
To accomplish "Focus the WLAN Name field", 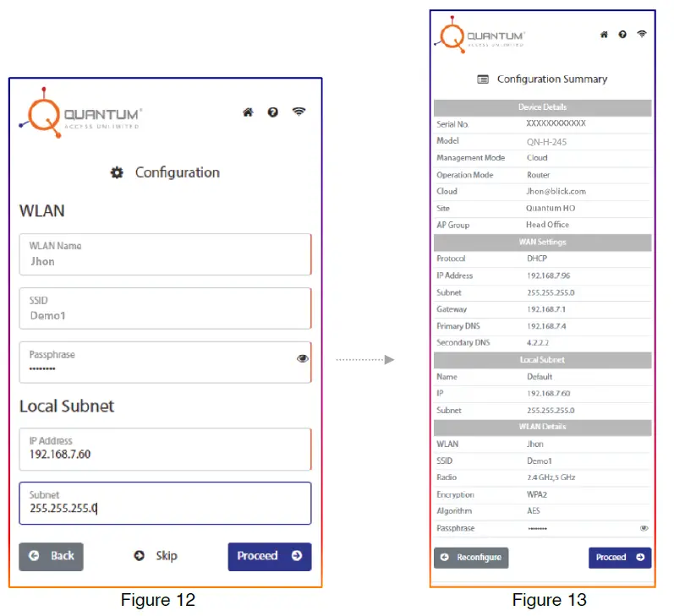I will tap(165, 254).
